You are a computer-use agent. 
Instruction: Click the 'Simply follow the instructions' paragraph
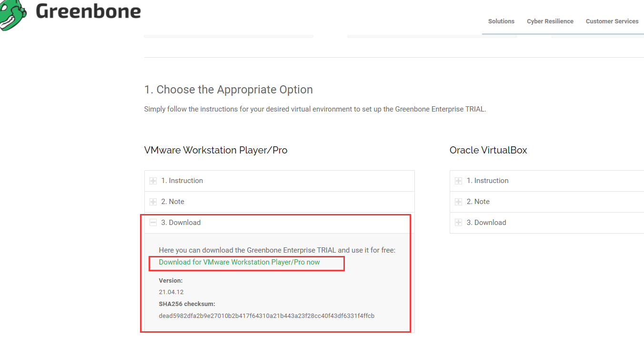point(315,109)
